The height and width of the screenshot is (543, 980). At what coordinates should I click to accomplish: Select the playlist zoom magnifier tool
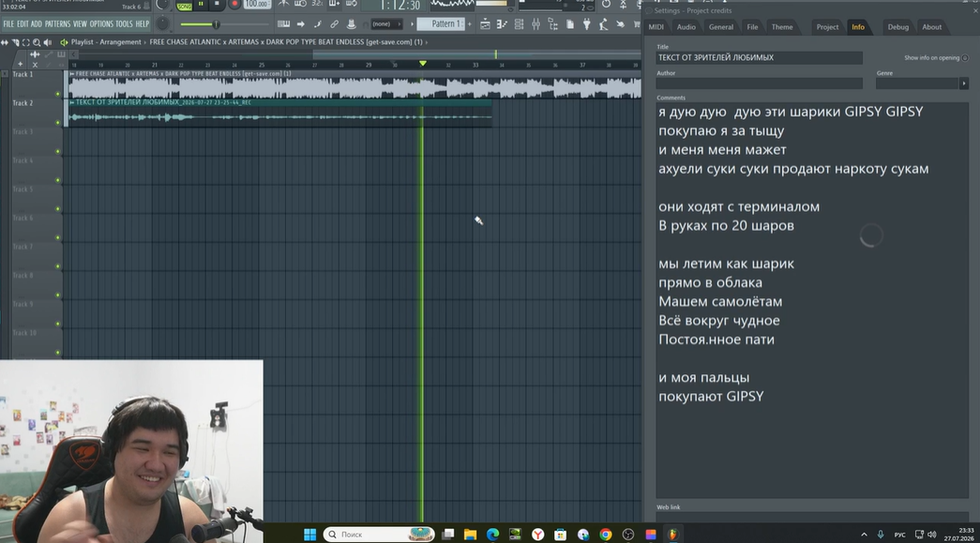point(37,42)
